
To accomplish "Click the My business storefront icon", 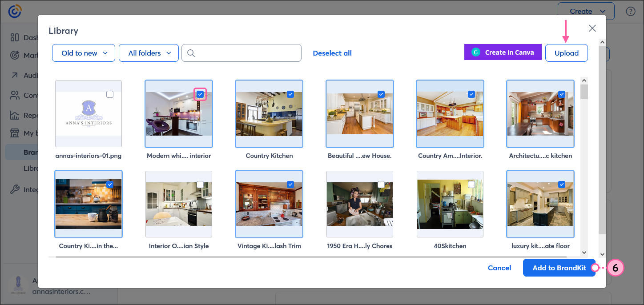I will [15, 133].
